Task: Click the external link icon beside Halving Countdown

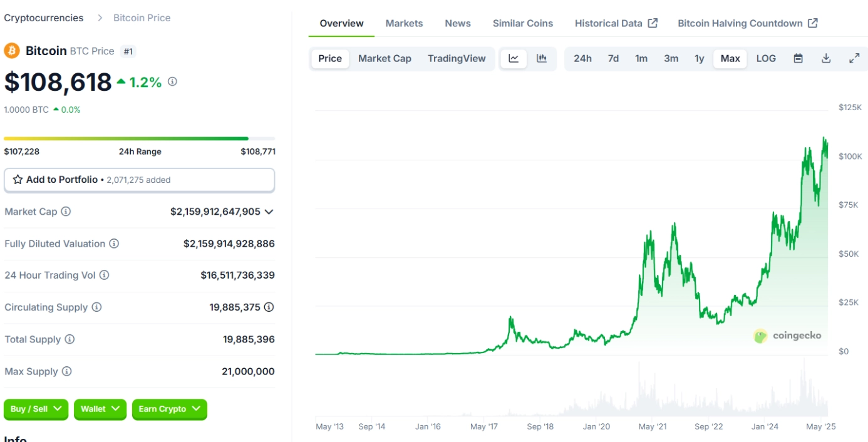Action: pos(813,23)
